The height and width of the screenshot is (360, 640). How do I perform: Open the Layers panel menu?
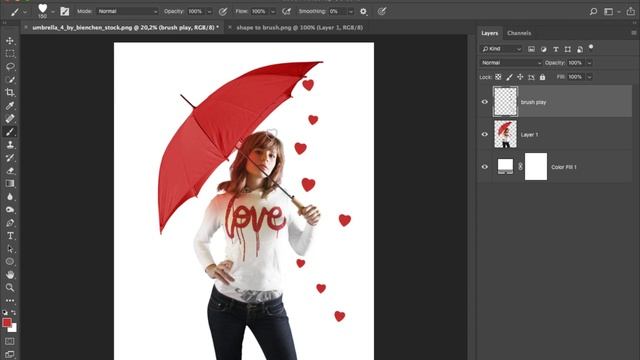pyautogui.click(x=633, y=33)
